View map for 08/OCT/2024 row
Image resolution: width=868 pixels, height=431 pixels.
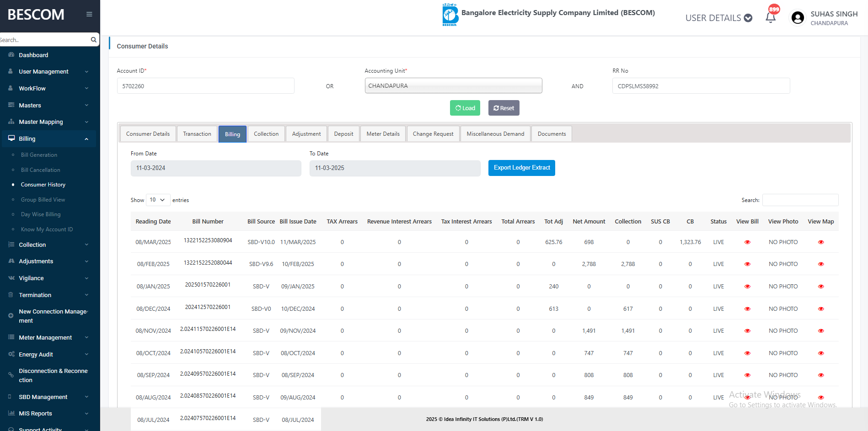pyautogui.click(x=821, y=353)
